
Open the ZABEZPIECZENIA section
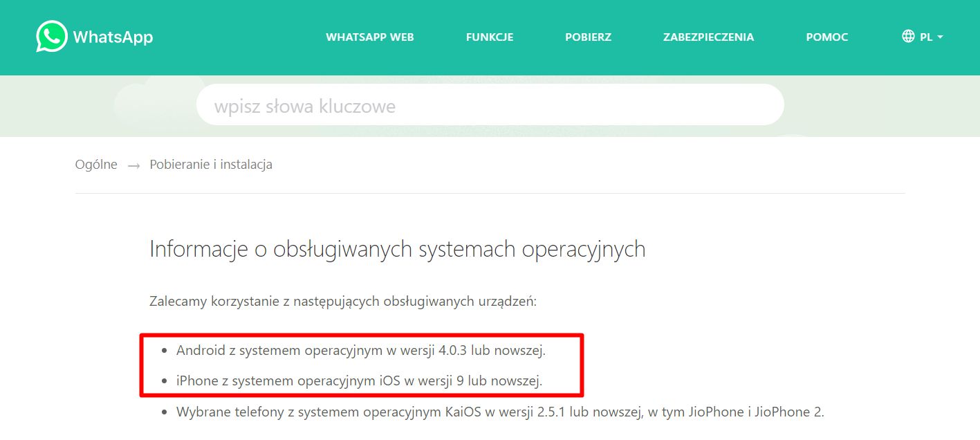[708, 37]
